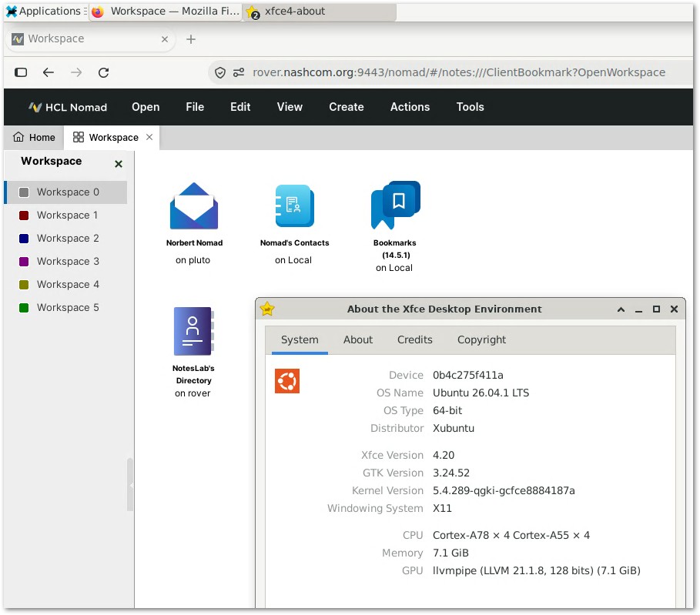Viewport: 700px width, 615px height.
Task: Close the Workspace side panel
Action: pos(119,164)
